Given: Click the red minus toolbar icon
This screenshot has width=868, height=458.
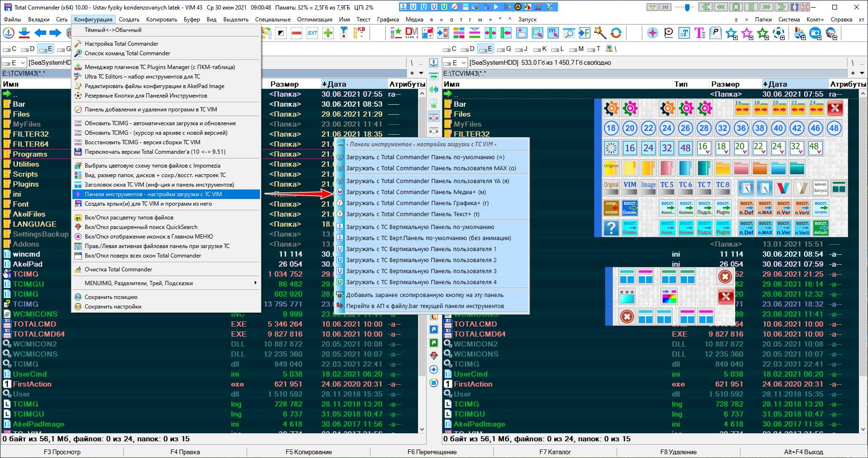Looking at the screenshot, I should point(297,33).
